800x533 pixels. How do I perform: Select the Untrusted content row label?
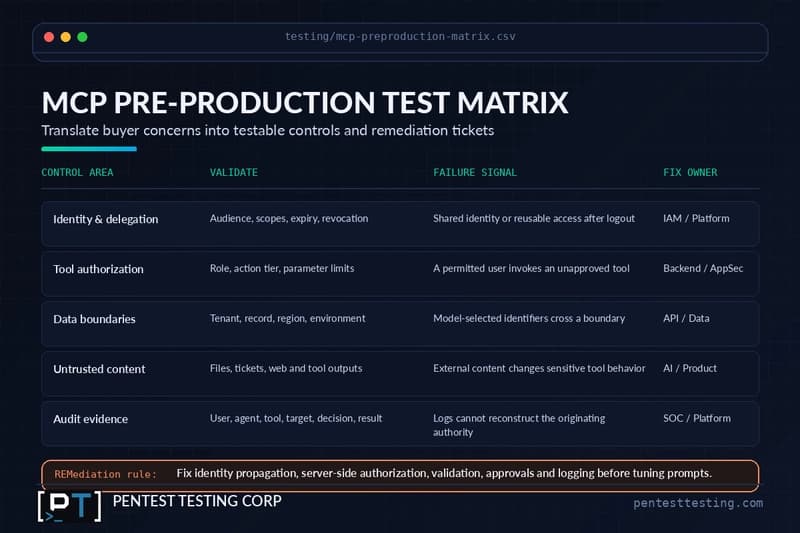(x=99, y=369)
